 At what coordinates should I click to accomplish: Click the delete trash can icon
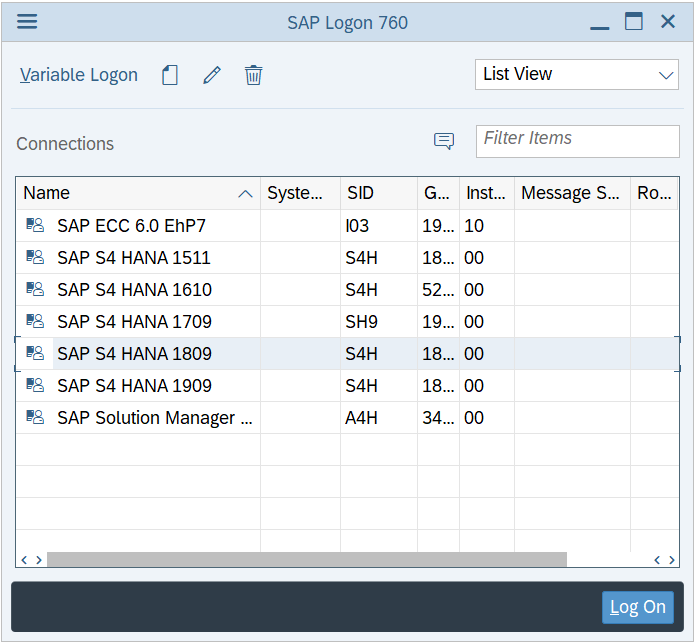pyautogui.click(x=254, y=75)
